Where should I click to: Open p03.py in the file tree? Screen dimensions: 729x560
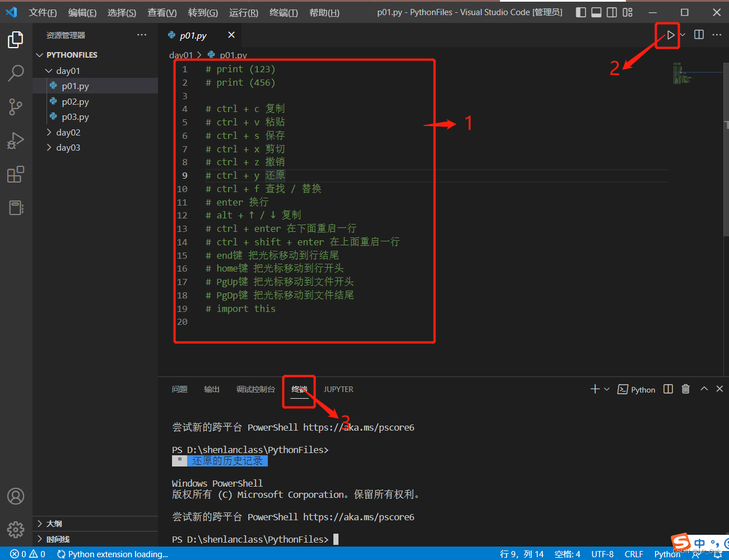click(75, 116)
